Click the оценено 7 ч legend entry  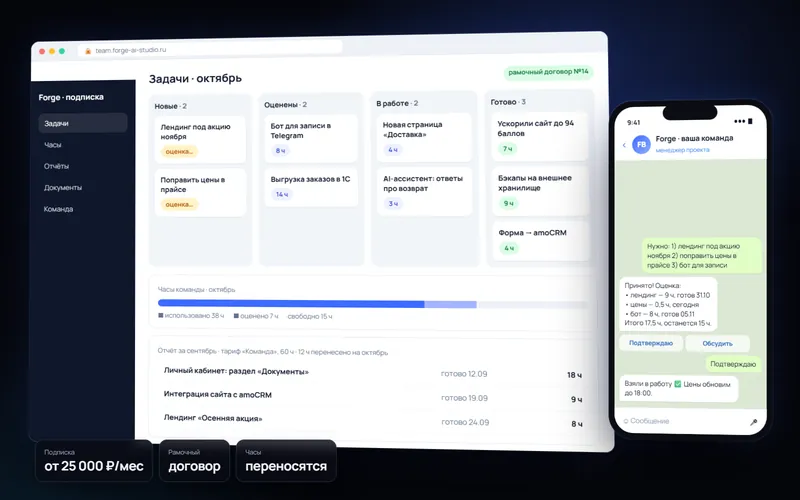[x=256, y=316]
